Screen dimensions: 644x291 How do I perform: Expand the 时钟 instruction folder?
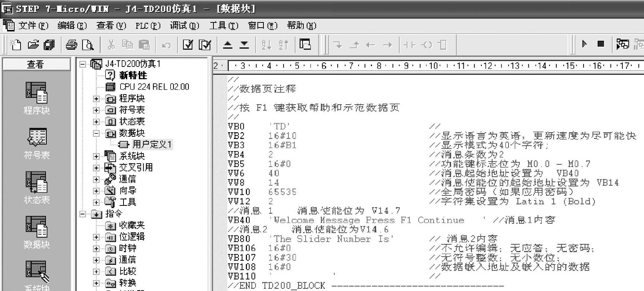[x=96, y=249]
